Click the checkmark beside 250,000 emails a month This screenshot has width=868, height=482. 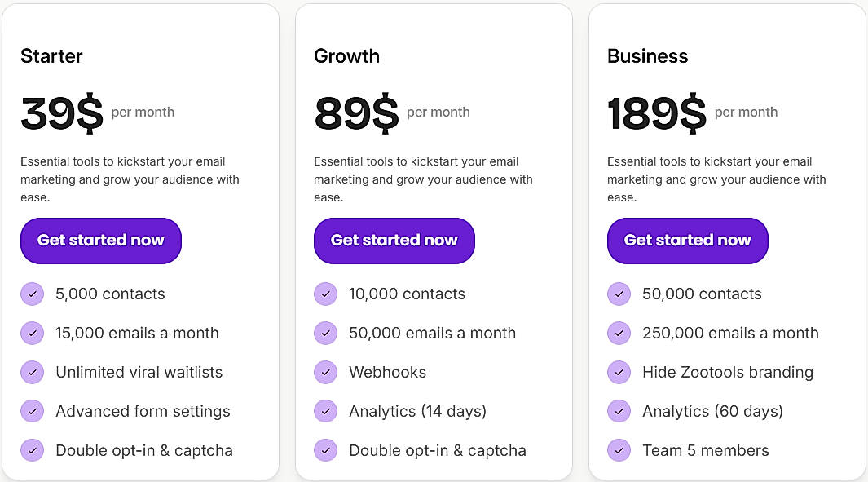click(x=619, y=333)
